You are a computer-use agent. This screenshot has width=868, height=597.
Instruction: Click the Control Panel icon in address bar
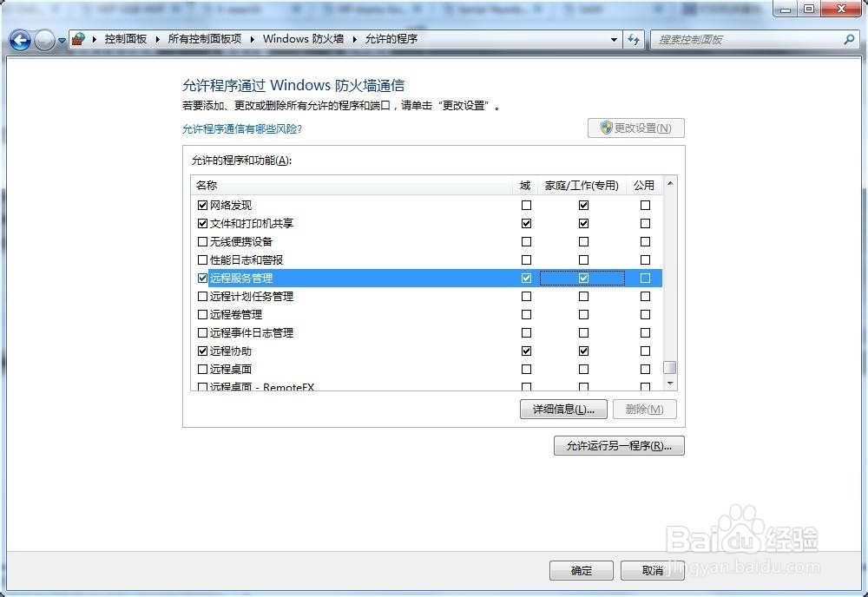[79, 39]
